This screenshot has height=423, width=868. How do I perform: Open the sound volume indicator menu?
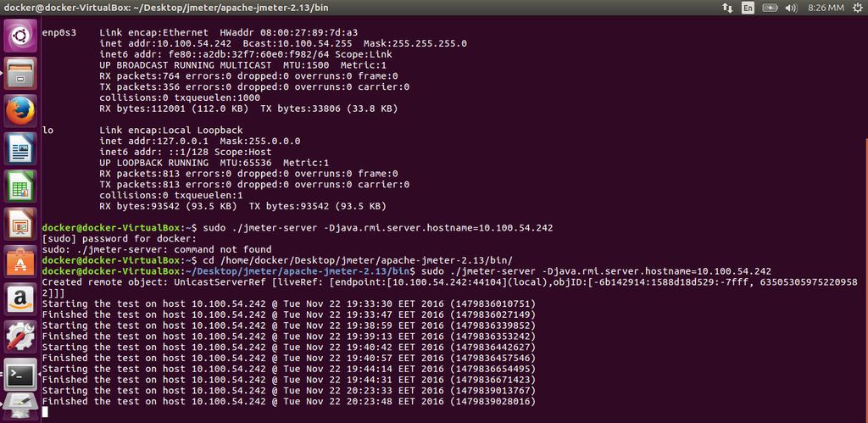(x=791, y=8)
